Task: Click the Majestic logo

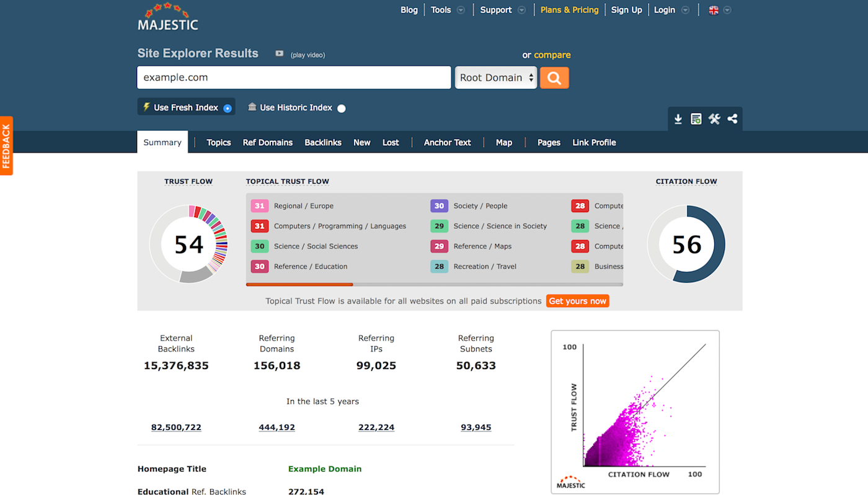Action: click(x=168, y=17)
